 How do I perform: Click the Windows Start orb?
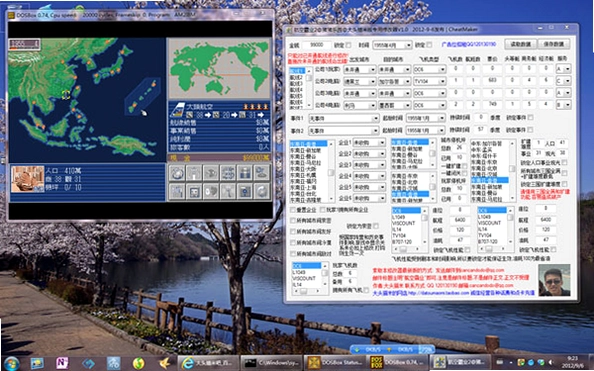12,363
